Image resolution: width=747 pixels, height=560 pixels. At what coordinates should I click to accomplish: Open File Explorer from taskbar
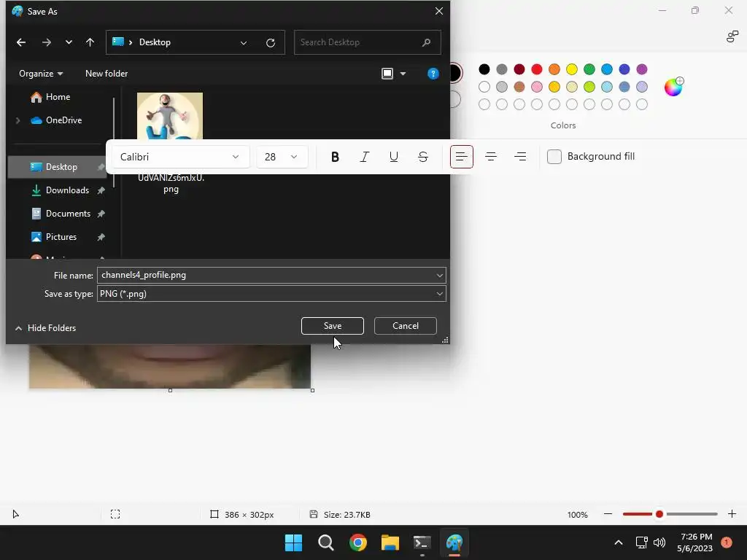[390, 542]
